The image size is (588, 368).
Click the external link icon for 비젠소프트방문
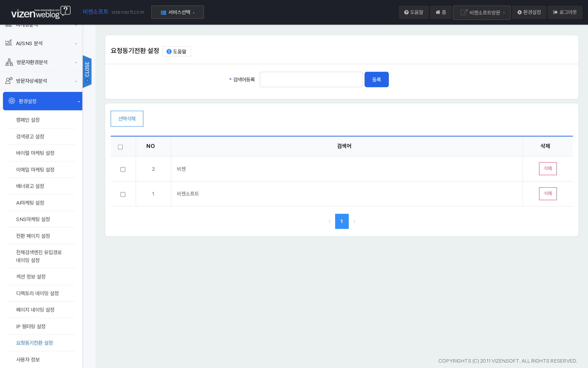(464, 12)
